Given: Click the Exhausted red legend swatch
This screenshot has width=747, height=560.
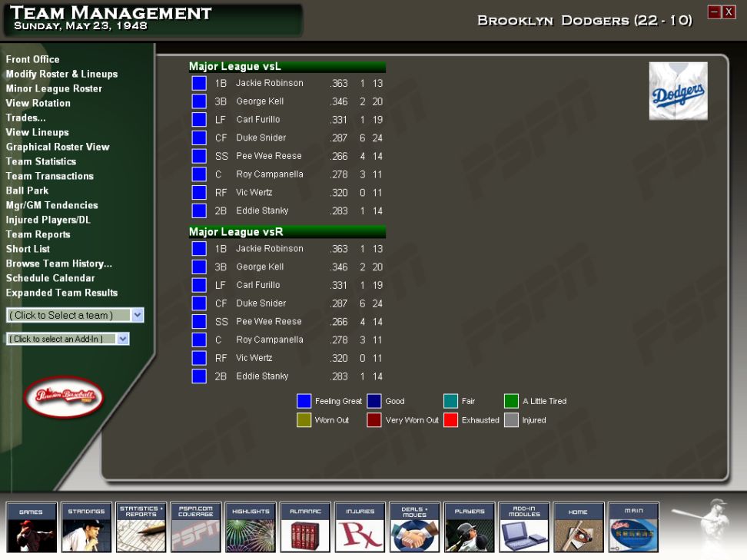Looking at the screenshot, I should (450, 420).
